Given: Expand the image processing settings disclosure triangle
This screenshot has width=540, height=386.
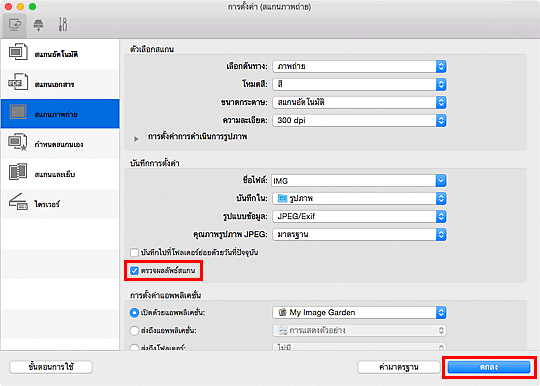Looking at the screenshot, I should [x=136, y=138].
